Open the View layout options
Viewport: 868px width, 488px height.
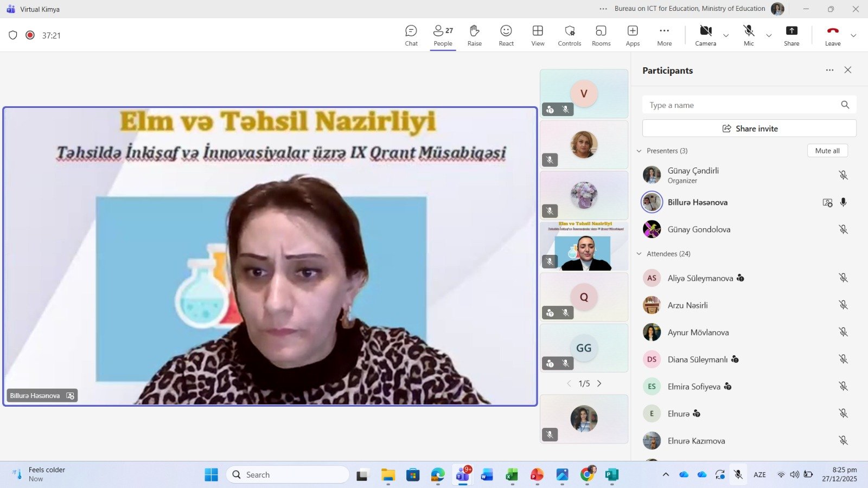[x=538, y=36]
